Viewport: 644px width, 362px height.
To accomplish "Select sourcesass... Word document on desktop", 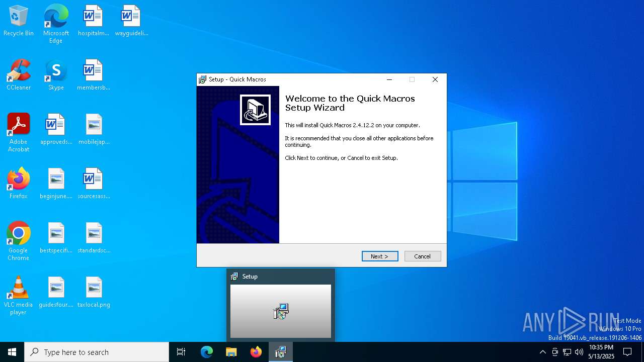I will click(94, 184).
